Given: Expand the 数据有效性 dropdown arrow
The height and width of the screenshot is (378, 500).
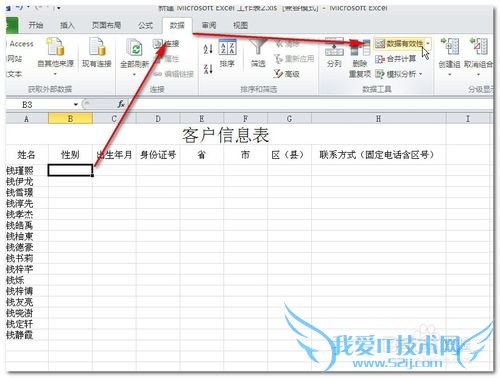Looking at the screenshot, I should coord(428,44).
